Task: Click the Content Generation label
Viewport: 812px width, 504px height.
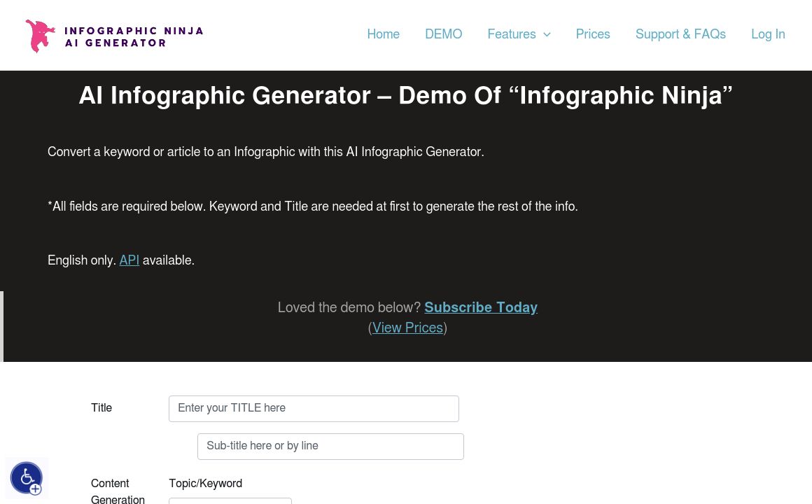Action: tap(118, 491)
